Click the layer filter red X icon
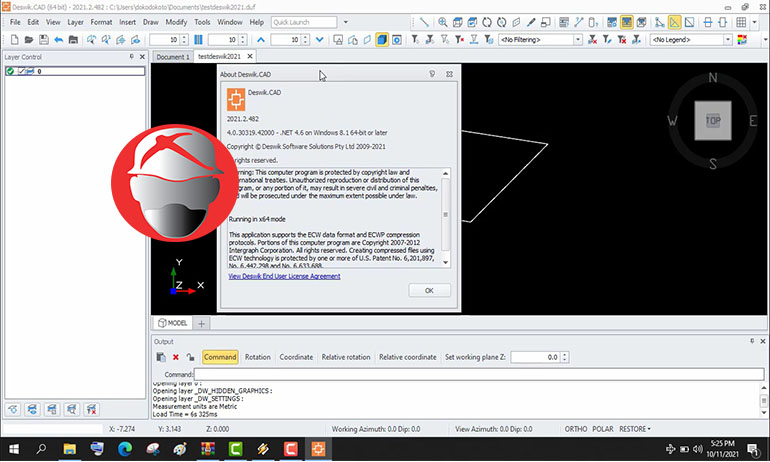 91,409
